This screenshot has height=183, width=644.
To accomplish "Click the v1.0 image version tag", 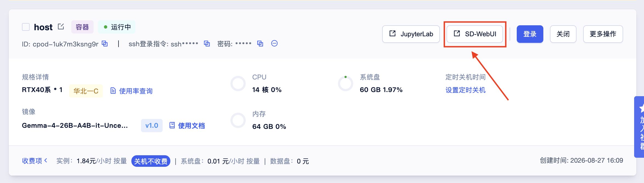I will point(152,126).
